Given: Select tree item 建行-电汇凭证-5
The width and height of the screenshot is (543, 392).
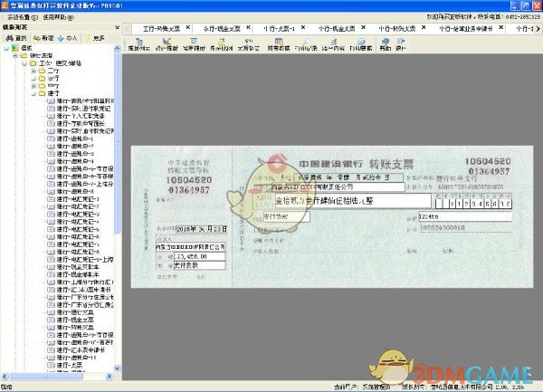Looking at the screenshot, I should pyautogui.click(x=78, y=229).
